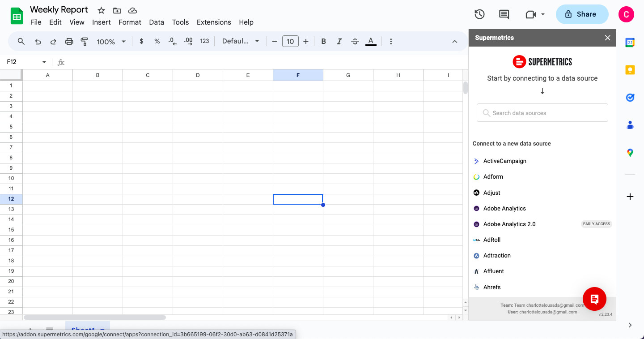Open the Edit menu
Image resolution: width=644 pixels, height=339 pixels.
click(x=55, y=22)
